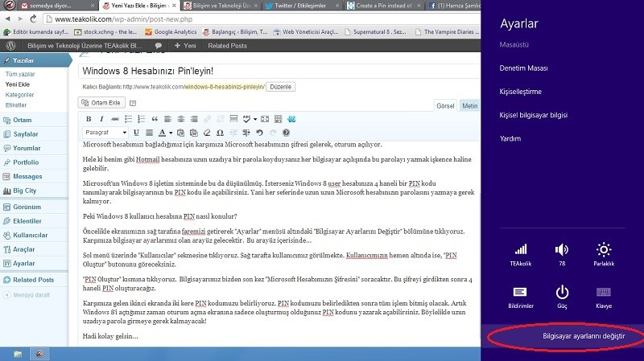Reload the page in the browser
Screen dimensions: 644x361
[33, 18]
